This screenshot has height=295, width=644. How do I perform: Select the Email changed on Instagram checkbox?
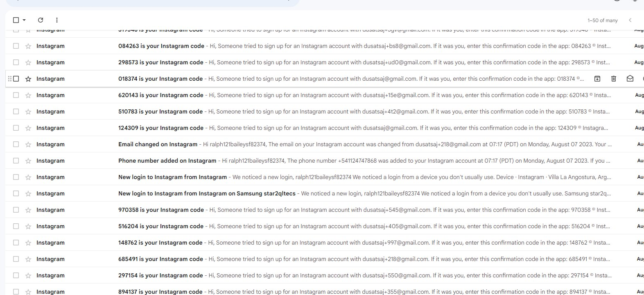[16, 144]
